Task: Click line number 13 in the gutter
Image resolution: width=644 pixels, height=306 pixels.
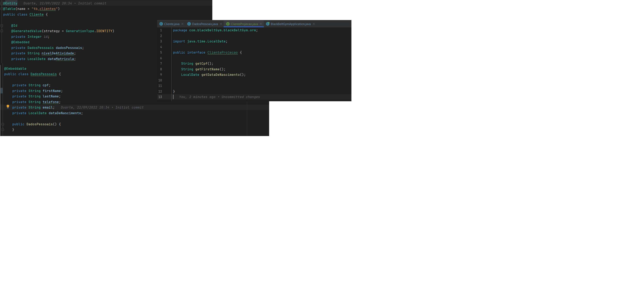Action: click(x=160, y=97)
